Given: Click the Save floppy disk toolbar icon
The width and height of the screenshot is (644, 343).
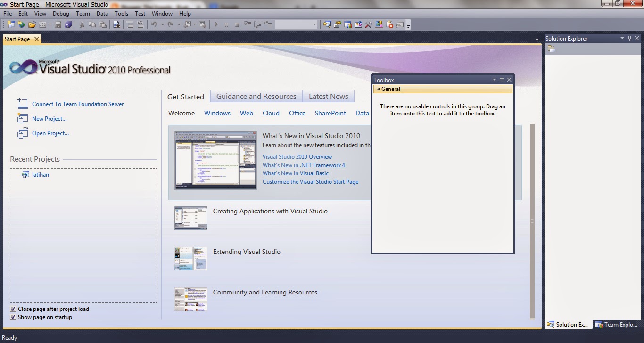Looking at the screenshot, I should pos(58,24).
